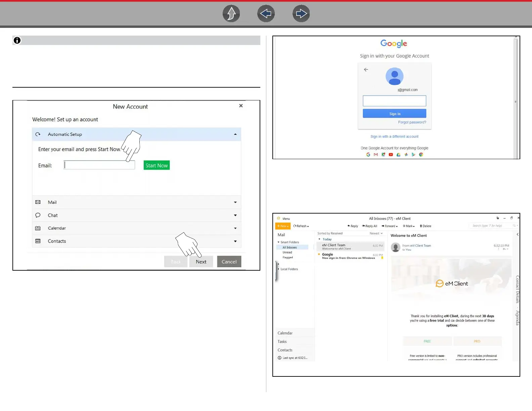Open the Forward dropdown
Image resolution: width=532 pixels, height=411 pixels.
pyautogui.click(x=390, y=226)
